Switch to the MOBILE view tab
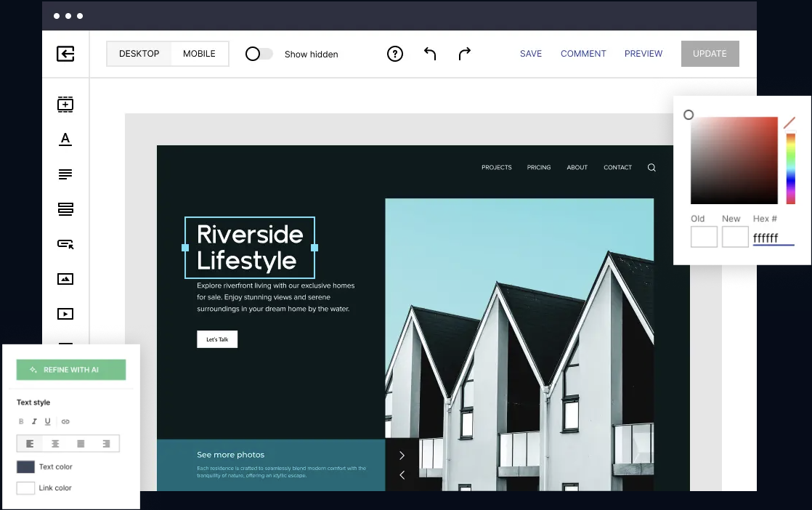812x510 pixels. tap(199, 54)
